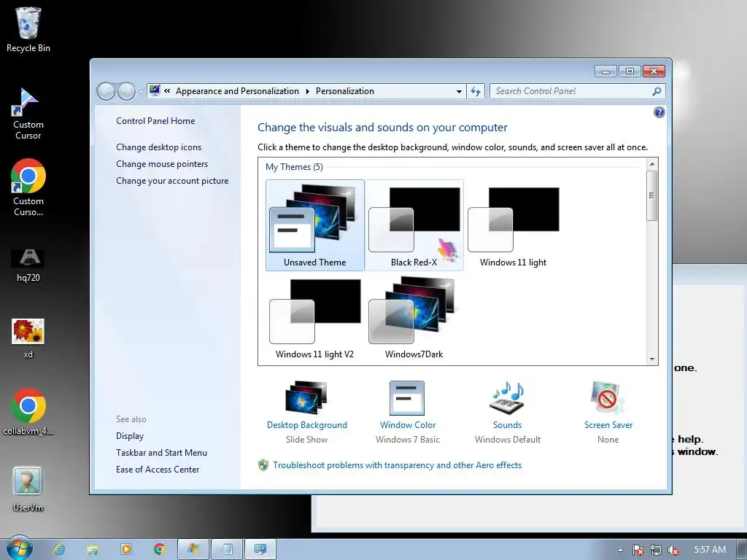The image size is (747, 560).
Task: Expand the arrow after Appearance and Personalization
Action: point(308,91)
